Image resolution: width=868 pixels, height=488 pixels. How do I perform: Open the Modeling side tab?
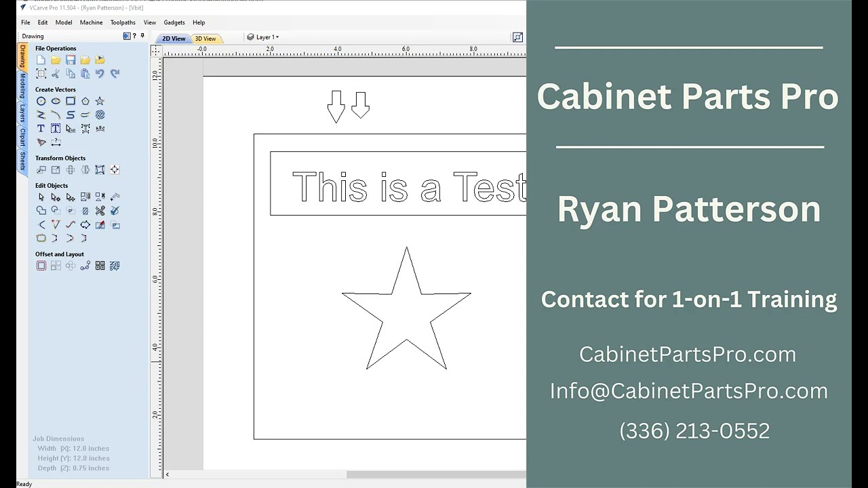22,85
